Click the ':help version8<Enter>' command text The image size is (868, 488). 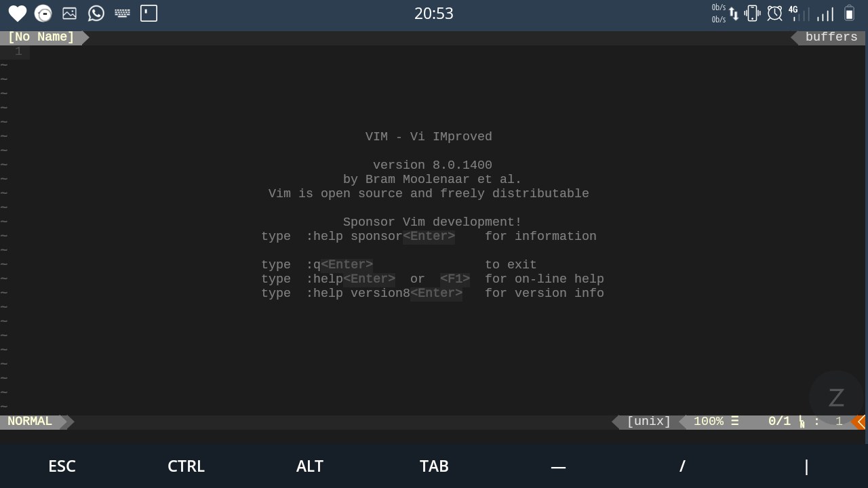click(384, 293)
